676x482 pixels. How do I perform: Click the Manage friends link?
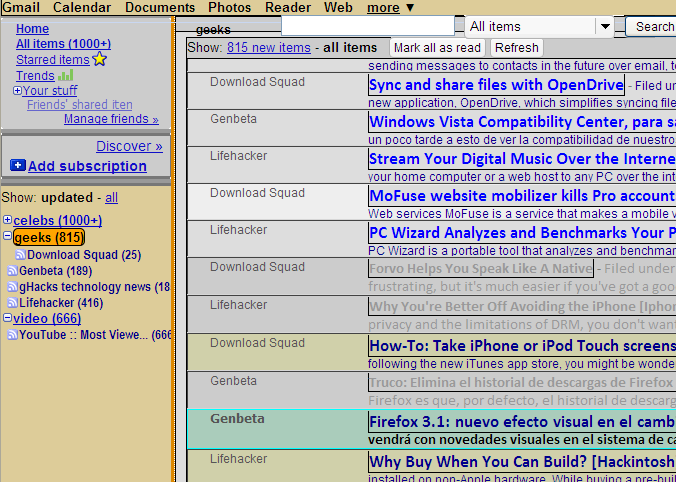click(x=111, y=119)
